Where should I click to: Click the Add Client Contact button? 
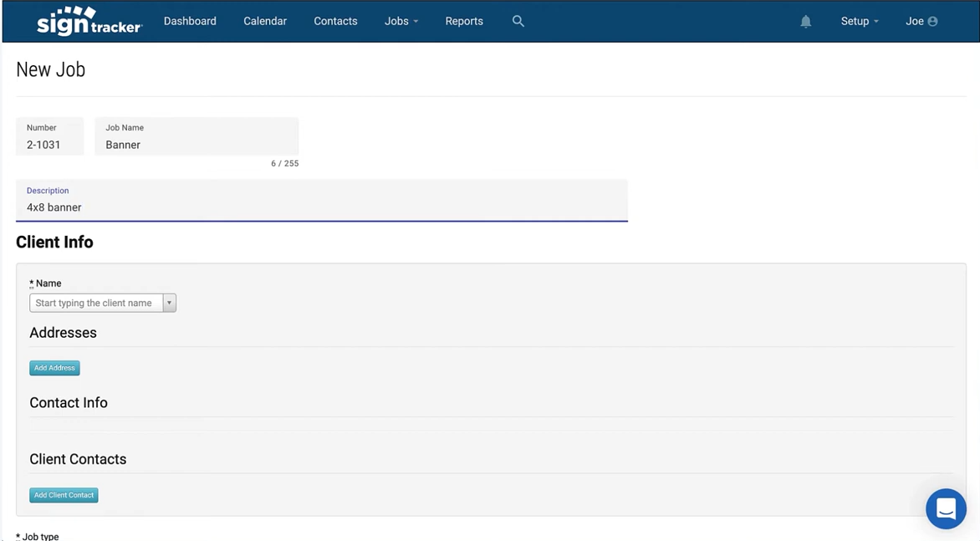[64, 495]
